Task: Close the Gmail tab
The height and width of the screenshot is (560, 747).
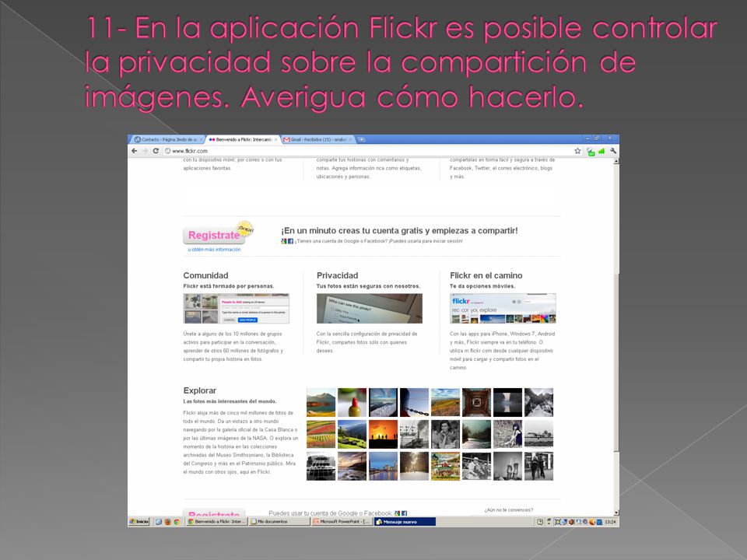Action: coord(350,139)
